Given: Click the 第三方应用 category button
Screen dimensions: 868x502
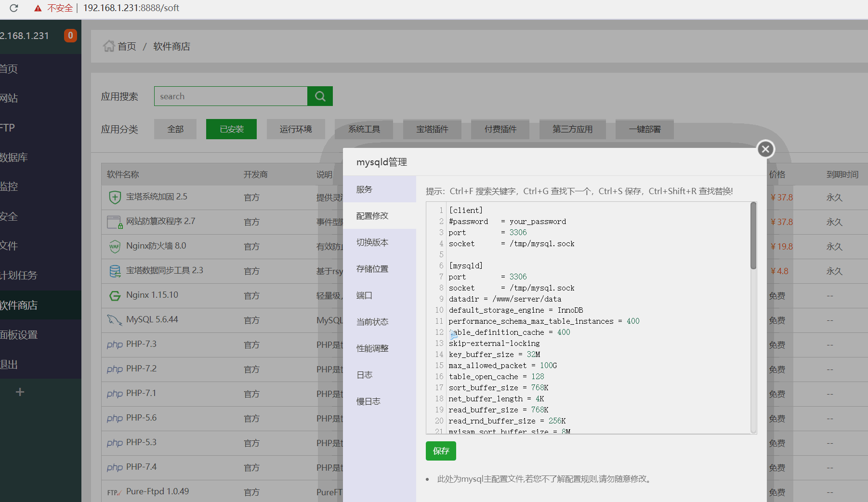Looking at the screenshot, I should click(572, 129).
